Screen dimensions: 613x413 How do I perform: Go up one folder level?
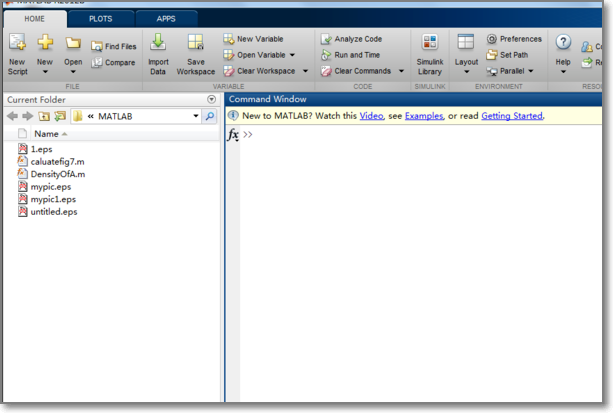[44, 116]
